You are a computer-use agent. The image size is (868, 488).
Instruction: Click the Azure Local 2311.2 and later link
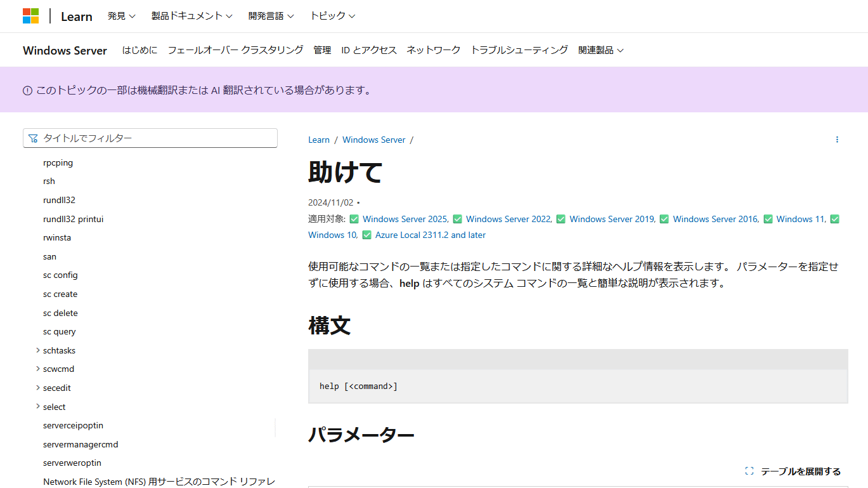430,235
